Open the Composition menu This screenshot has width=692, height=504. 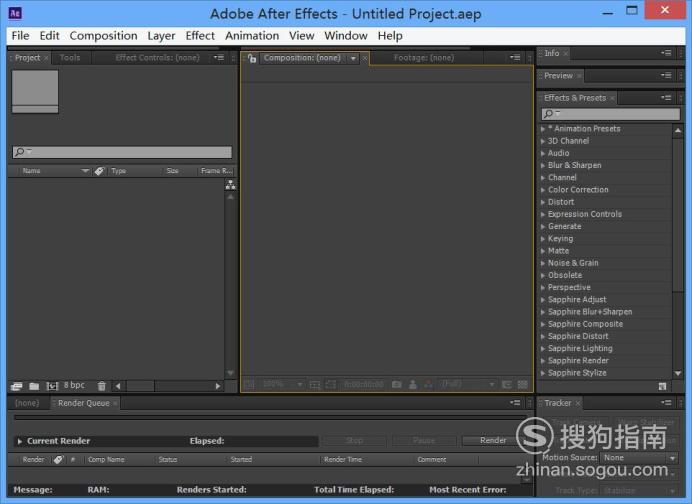click(x=103, y=36)
